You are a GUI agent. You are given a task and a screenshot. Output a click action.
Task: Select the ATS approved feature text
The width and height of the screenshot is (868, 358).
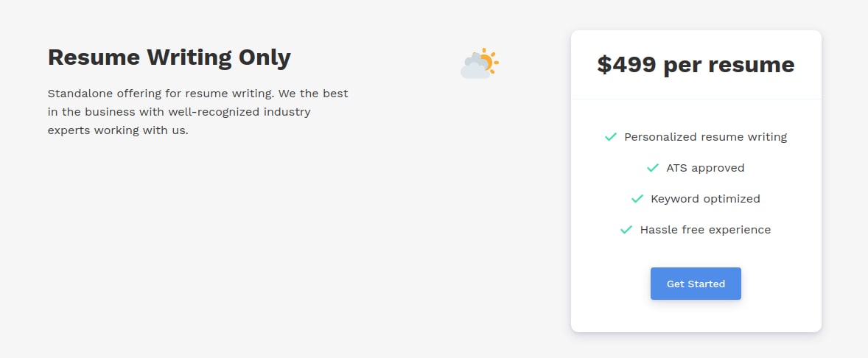point(705,168)
